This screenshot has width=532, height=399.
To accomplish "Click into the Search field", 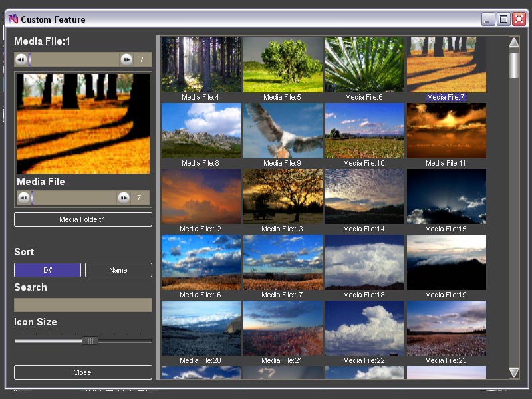I will click(x=83, y=305).
